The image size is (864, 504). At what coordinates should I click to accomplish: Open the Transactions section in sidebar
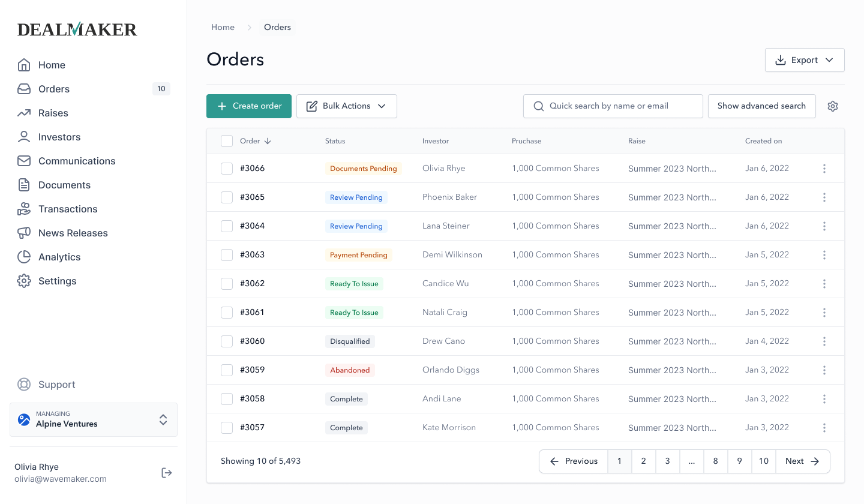tap(23, 209)
